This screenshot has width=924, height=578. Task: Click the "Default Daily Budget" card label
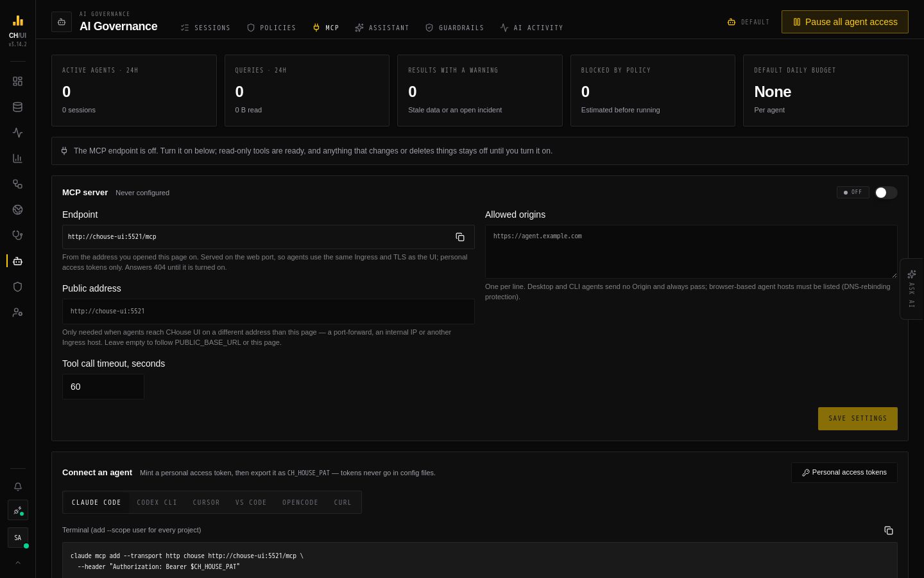795,71
